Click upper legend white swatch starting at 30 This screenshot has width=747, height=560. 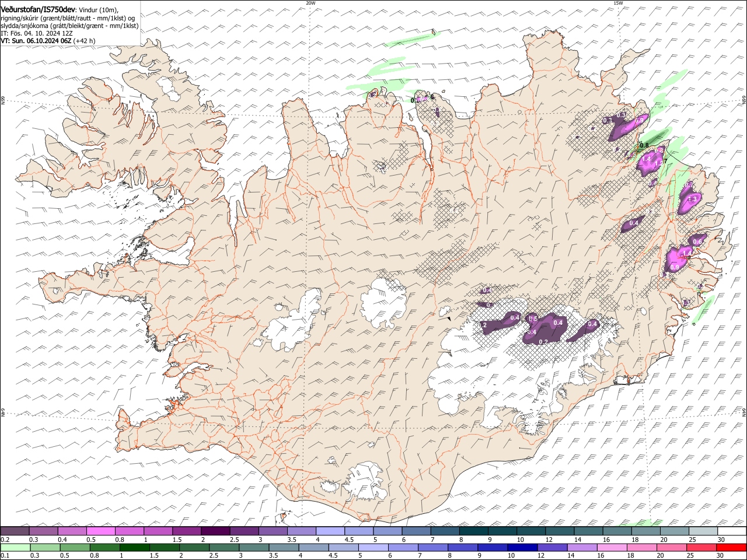coord(732,531)
